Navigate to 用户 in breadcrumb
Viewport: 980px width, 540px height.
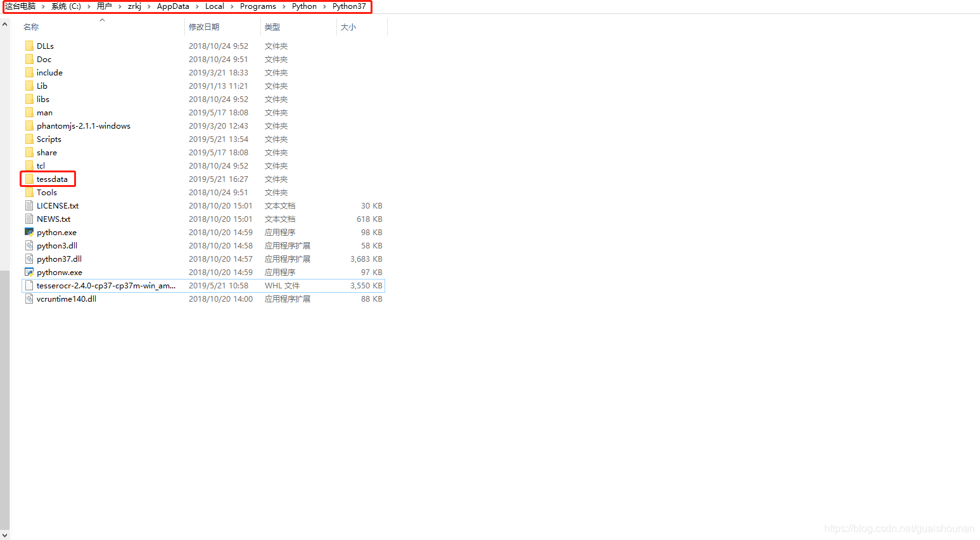(x=105, y=6)
